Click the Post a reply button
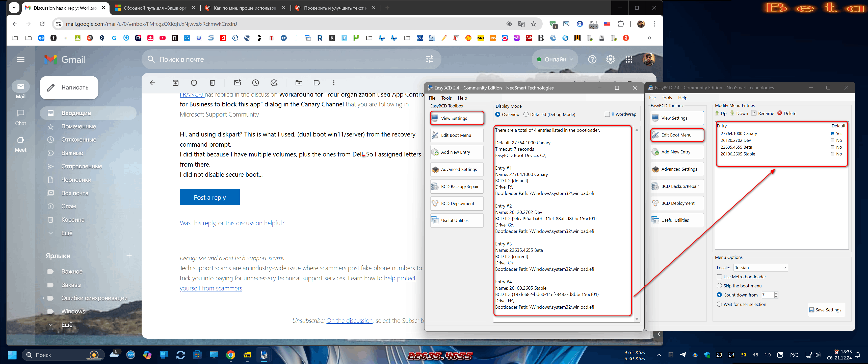868x364 pixels. click(209, 197)
